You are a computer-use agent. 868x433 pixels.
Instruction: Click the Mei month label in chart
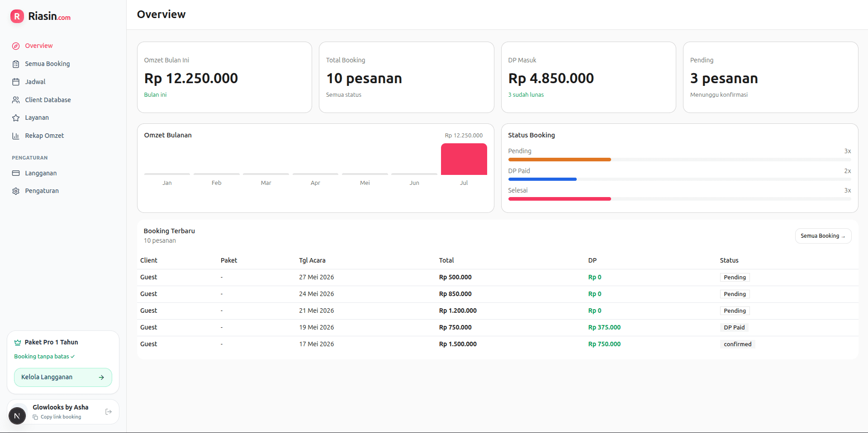pos(365,183)
